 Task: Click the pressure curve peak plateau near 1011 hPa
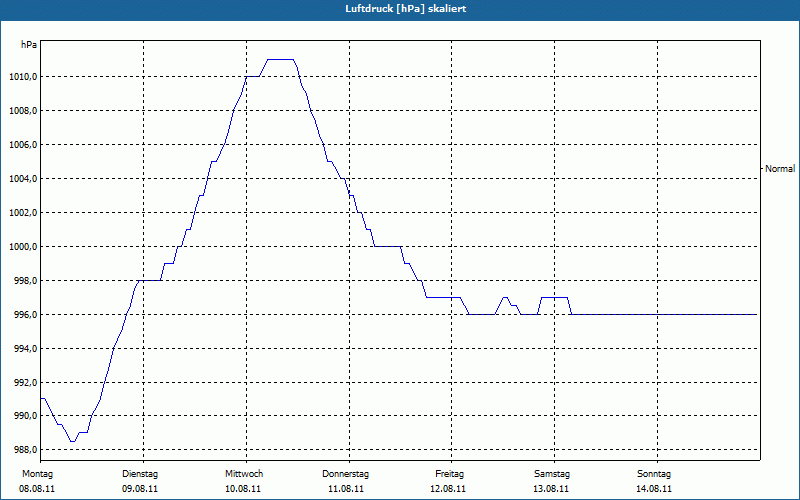click(281, 60)
